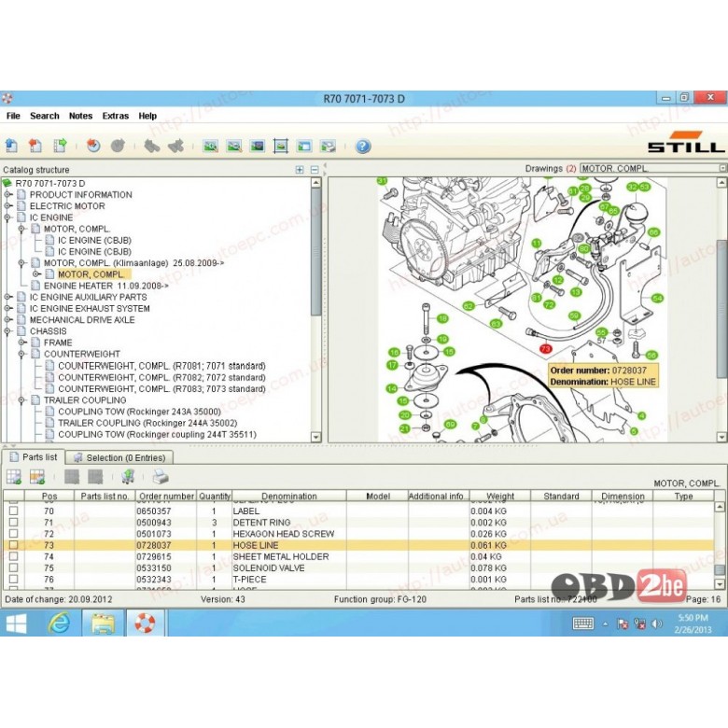Click the printer icon in the parts list toolbar
Image resolution: width=728 pixels, height=728 pixels.
click(161, 476)
